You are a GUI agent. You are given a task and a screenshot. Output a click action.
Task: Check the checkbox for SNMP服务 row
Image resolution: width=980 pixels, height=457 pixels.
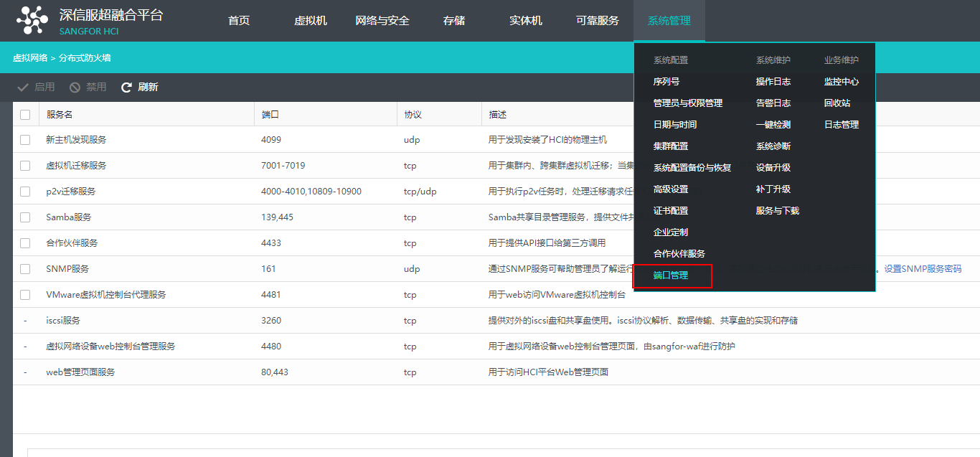pos(24,268)
